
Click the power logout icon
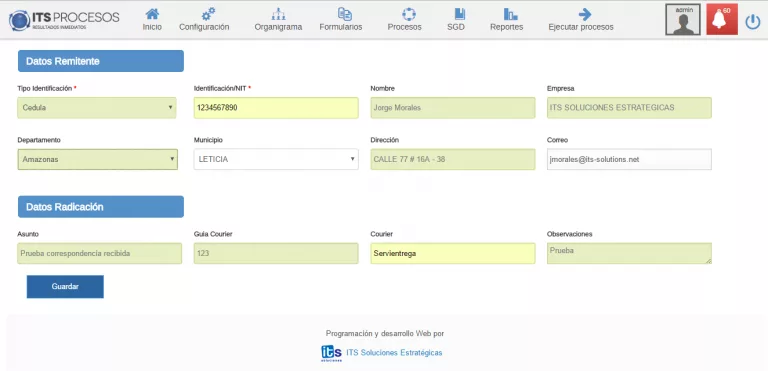tap(752, 22)
